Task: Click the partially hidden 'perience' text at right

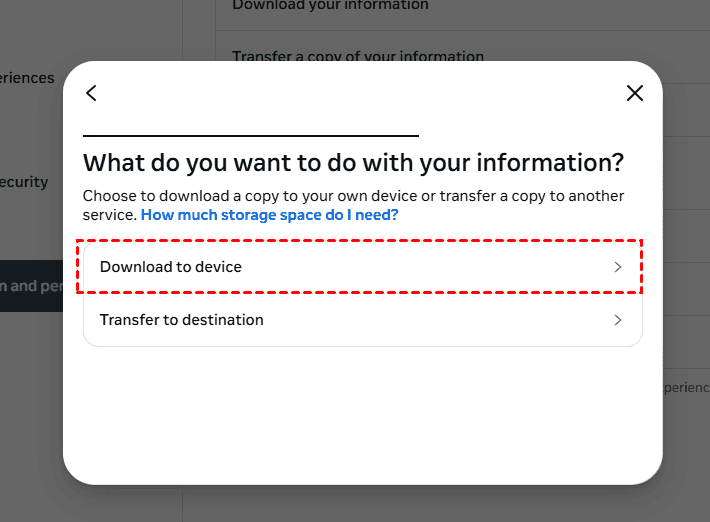Action: point(684,387)
